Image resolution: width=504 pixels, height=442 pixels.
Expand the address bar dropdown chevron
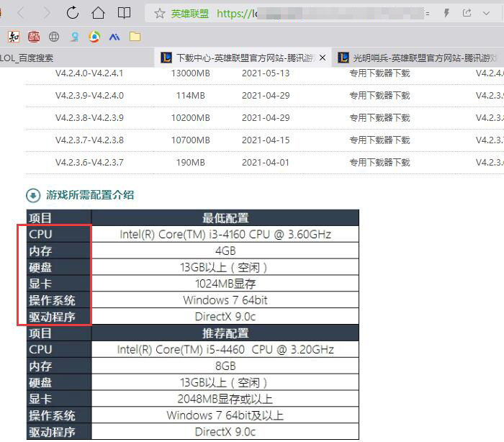[486, 14]
